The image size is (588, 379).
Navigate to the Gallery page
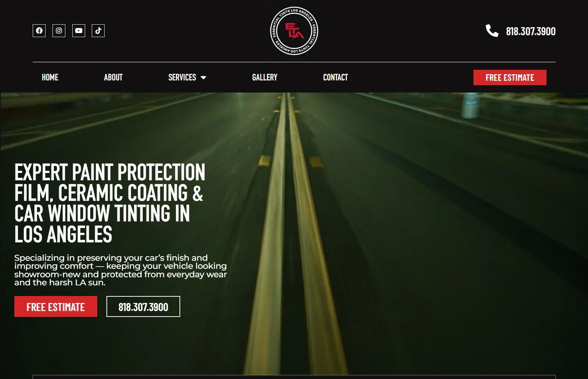click(x=265, y=77)
